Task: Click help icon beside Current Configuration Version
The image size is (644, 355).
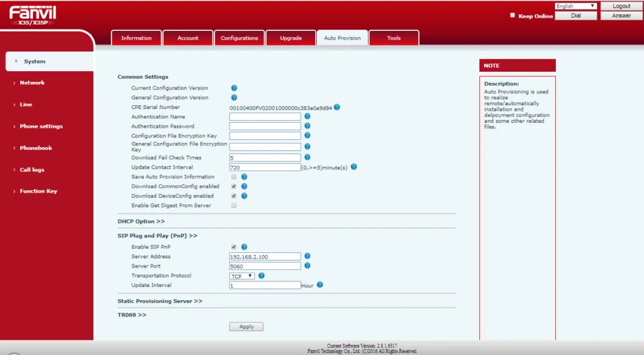Action: click(x=234, y=88)
